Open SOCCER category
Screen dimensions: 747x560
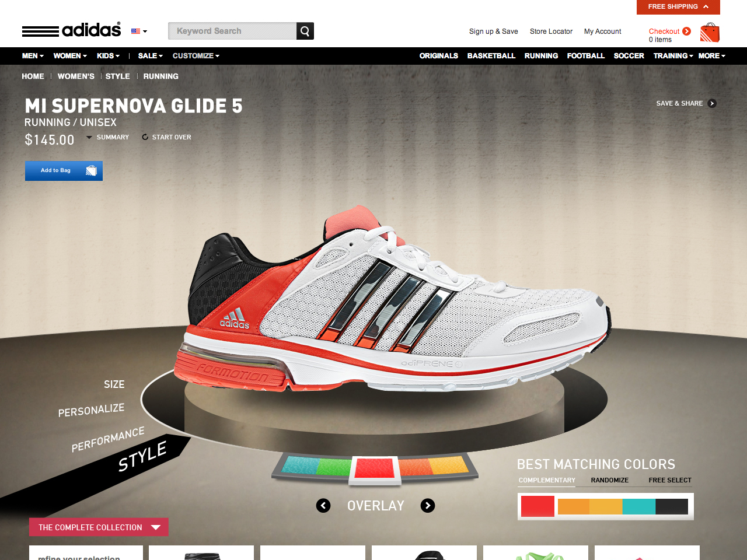(629, 56)
